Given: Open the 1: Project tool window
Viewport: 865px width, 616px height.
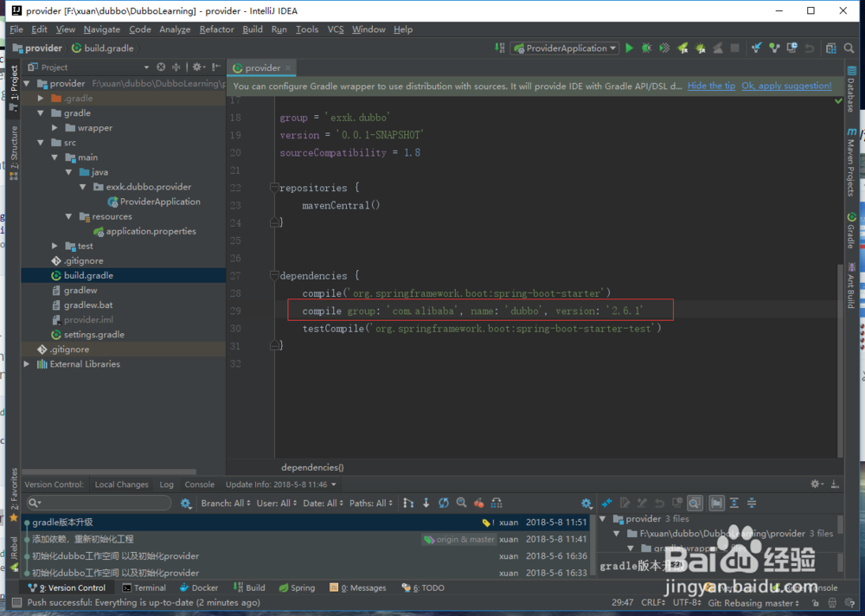Looking at the screenshot, I should click(14, 87).
